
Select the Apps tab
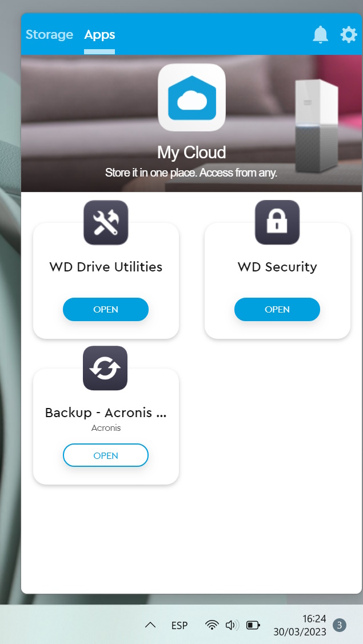coord(99,35)
